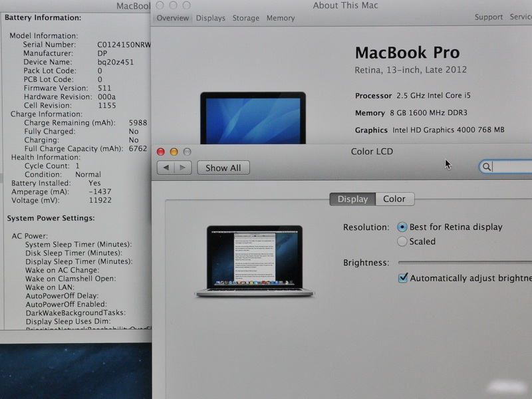Click the System Power Settings heading

point(51,218)
